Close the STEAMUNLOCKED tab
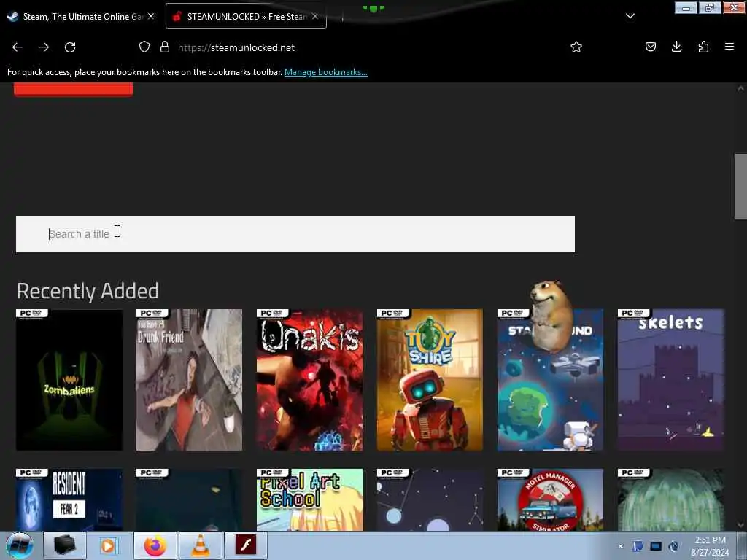Viewport: 747px width, 560px height. pos(315,16)
